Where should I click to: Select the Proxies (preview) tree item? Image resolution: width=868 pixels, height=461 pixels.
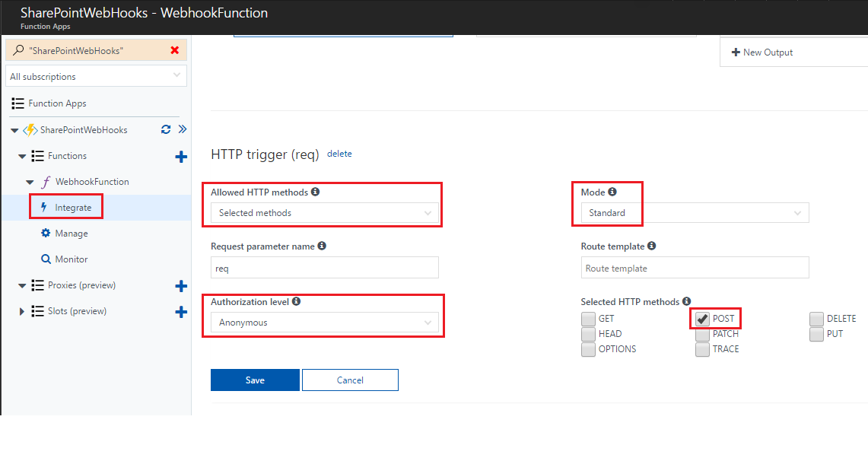[x=82, y=285]
